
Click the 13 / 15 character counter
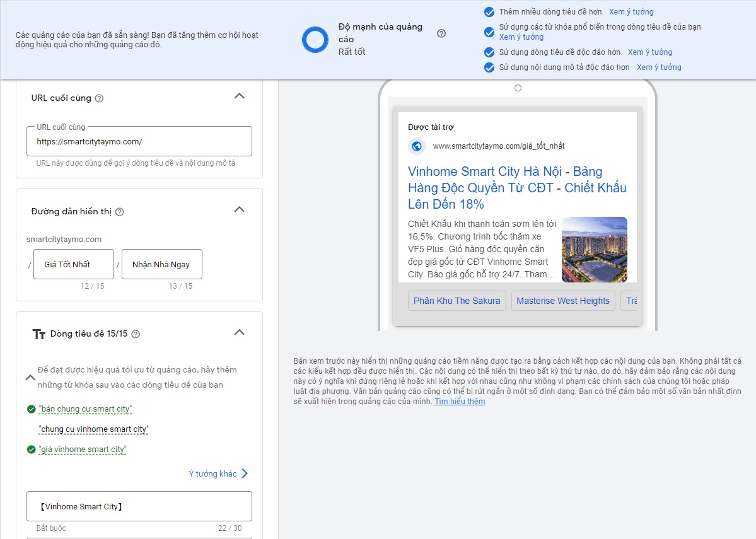(180, 286)
